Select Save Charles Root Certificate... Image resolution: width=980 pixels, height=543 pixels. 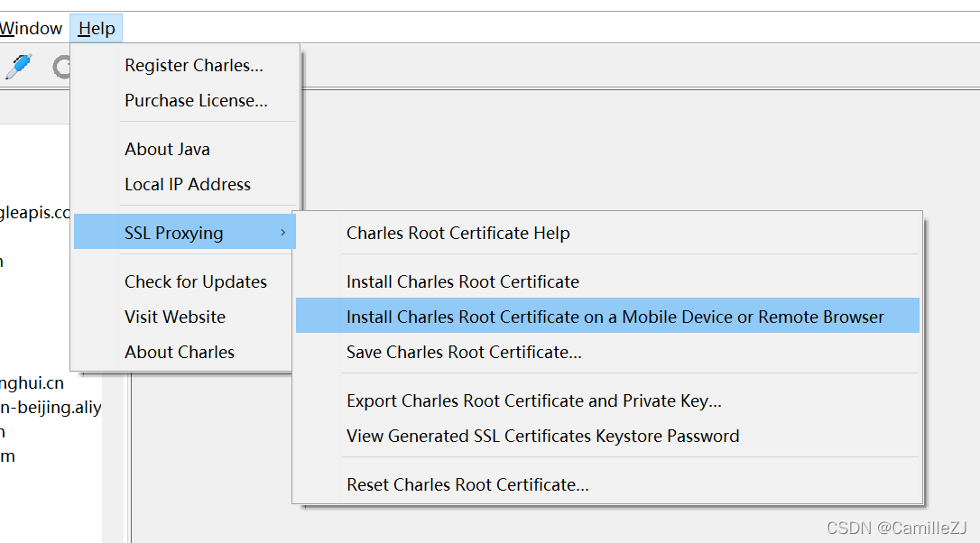464,352
